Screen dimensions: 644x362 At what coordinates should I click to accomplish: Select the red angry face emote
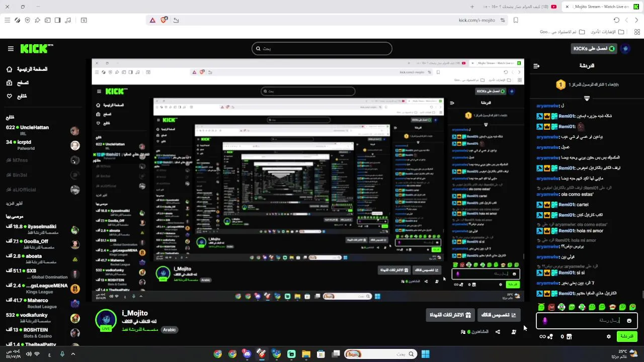click(551, 307)
